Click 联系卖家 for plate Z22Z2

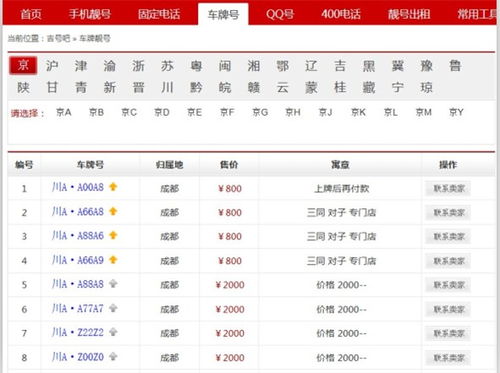(x=448, y=333)
